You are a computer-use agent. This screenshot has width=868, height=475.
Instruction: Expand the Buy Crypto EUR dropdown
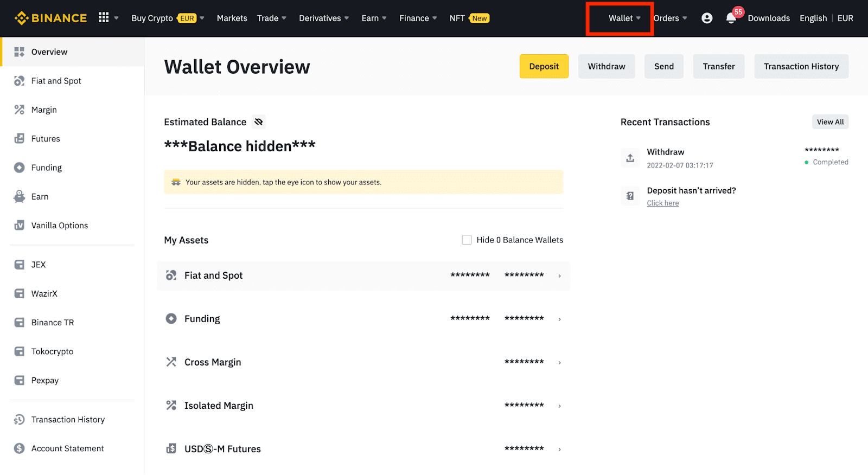point(168,18)
